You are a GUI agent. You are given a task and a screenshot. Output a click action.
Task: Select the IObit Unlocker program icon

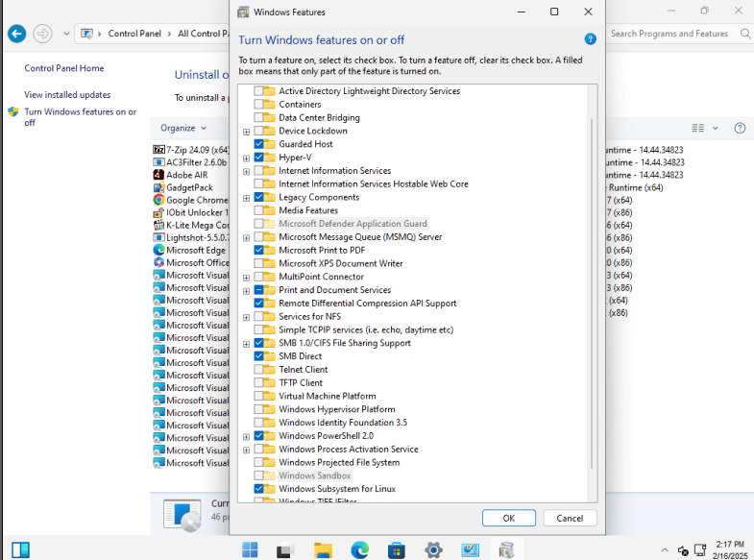click(158, 212)
